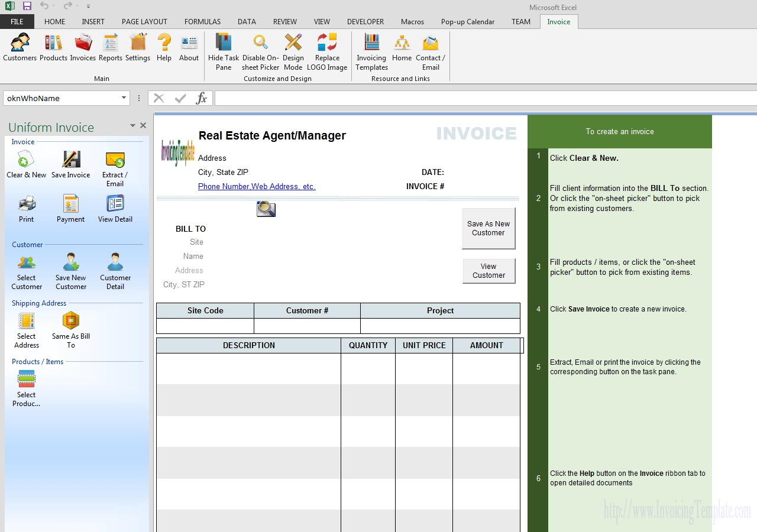The image size is (757, 532).
Task: Switch to the HOME tab
Action: 55,21
